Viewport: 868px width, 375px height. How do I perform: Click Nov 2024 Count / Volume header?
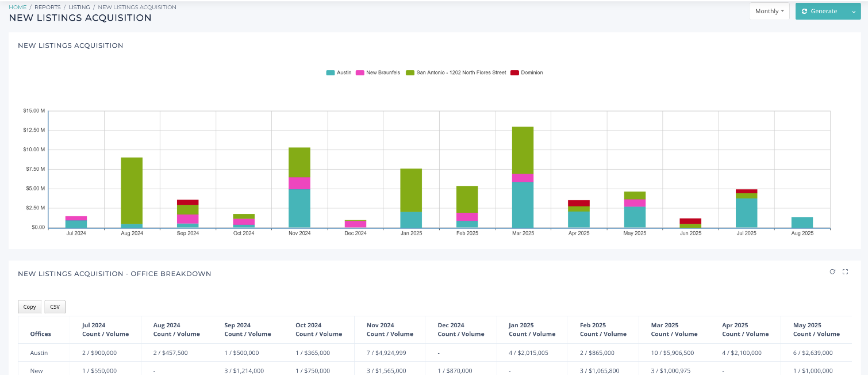[390, 330]
